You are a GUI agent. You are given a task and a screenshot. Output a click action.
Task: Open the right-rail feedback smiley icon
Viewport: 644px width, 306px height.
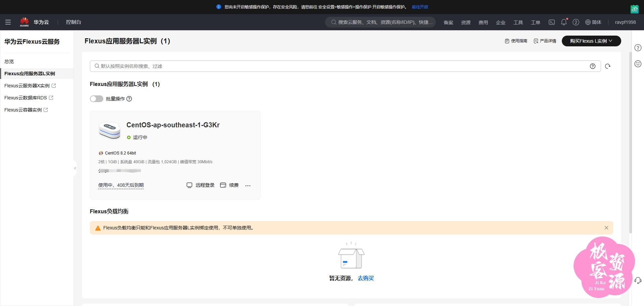638,64
